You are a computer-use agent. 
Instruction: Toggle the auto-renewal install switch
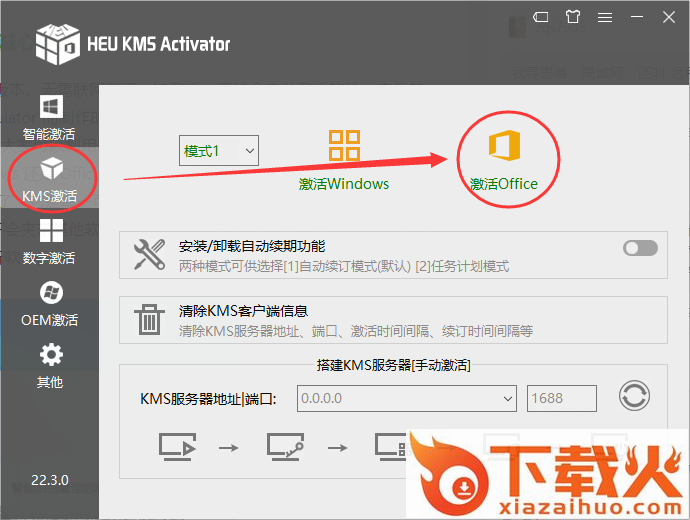tap(640, 248)
